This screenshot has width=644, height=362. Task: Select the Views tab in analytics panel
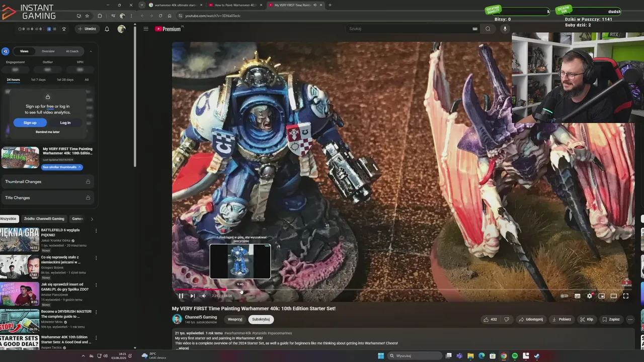(24, 51)
